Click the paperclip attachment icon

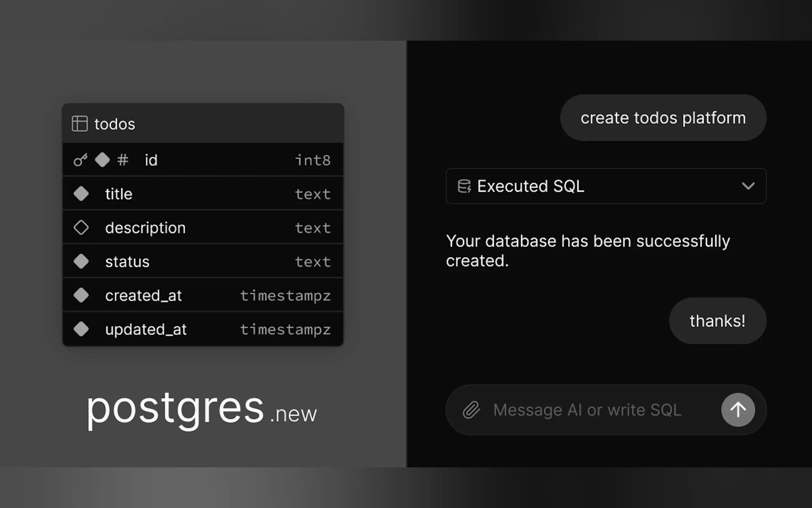tap(471, 410)
